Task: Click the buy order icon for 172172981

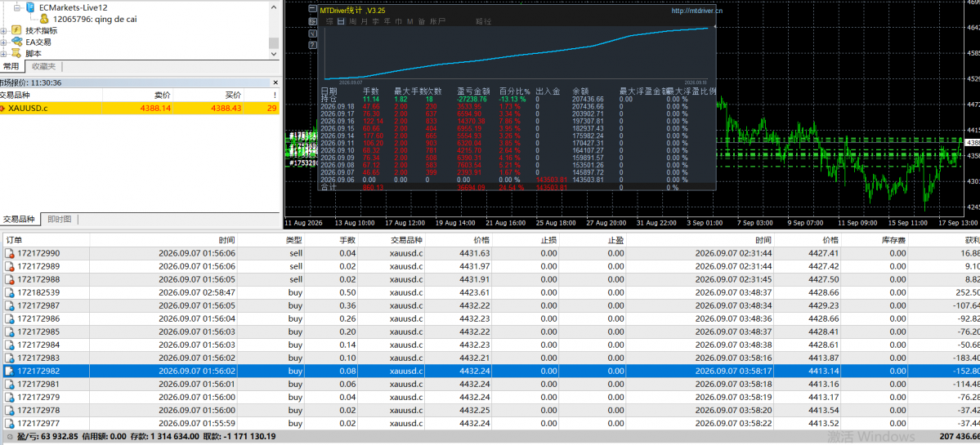Action: [x=9, y=384]
